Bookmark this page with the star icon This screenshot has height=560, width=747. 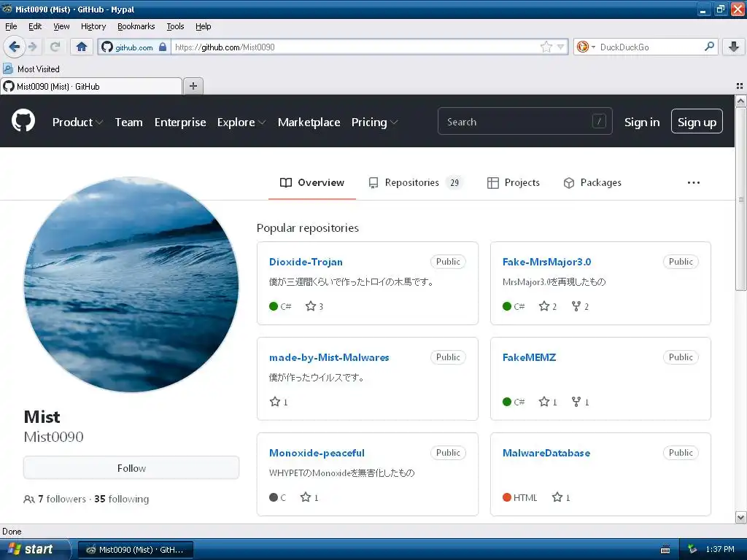click(x=546, y=47)
